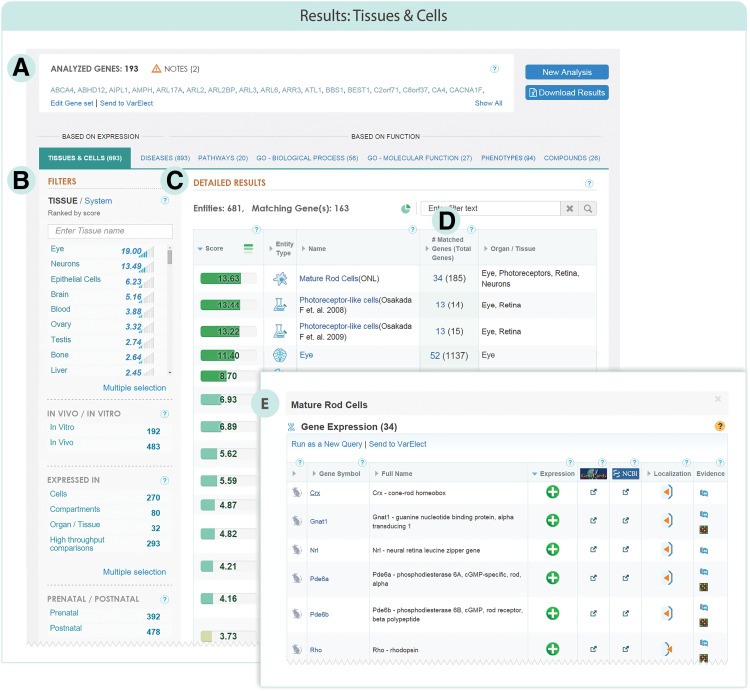Click the pie chart icon above results
Viewport: 750px width, 691px height.
(x=406, y=208)
